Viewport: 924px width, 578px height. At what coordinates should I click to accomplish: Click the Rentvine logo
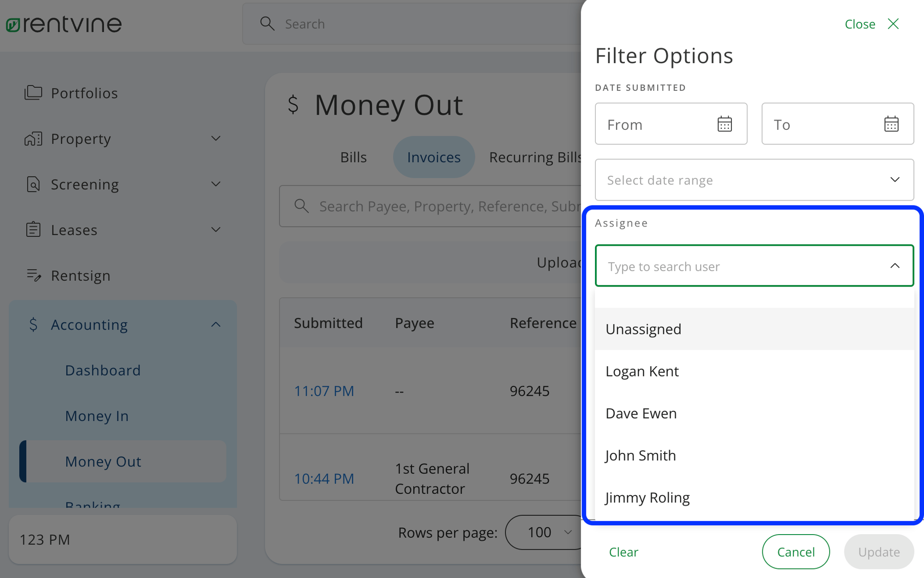pos(64,24)
